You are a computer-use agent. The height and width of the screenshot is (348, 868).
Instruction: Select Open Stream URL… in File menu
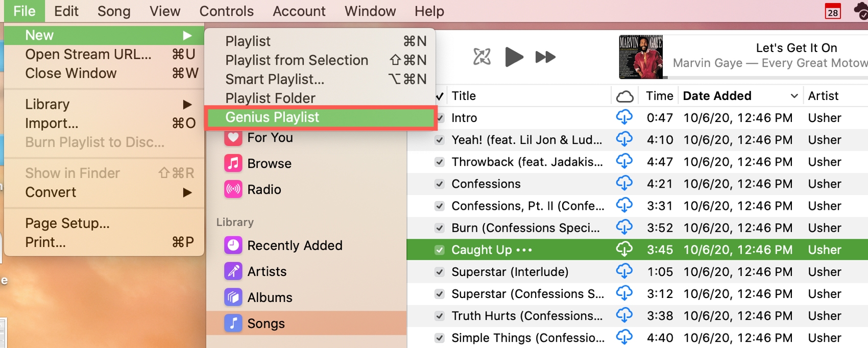click(x=104, y=54)
